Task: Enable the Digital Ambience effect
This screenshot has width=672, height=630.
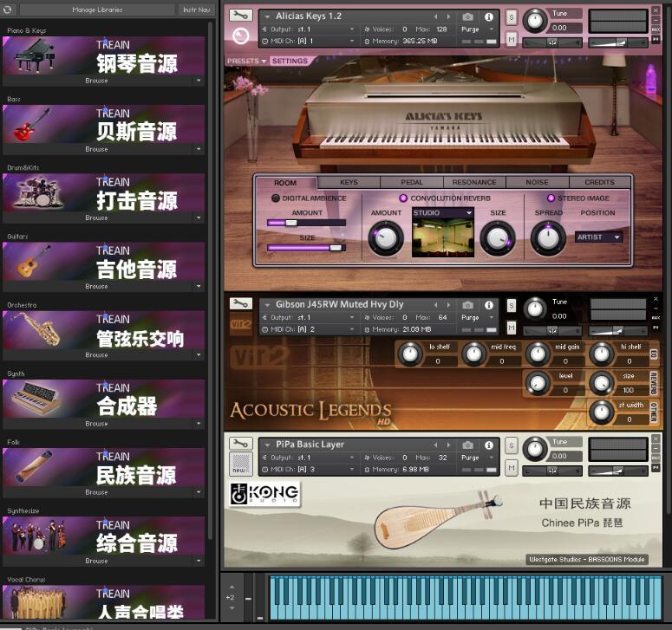Action: click(275, 198)
